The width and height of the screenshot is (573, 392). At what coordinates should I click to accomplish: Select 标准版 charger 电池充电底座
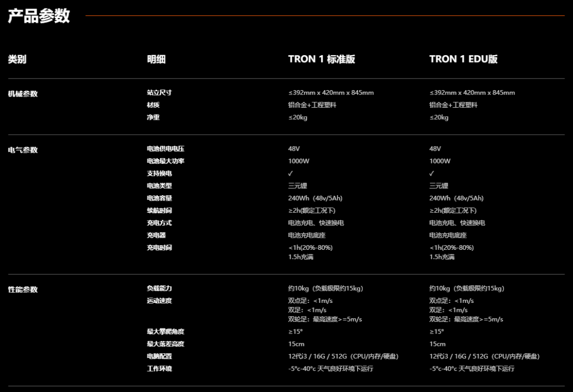307,236
